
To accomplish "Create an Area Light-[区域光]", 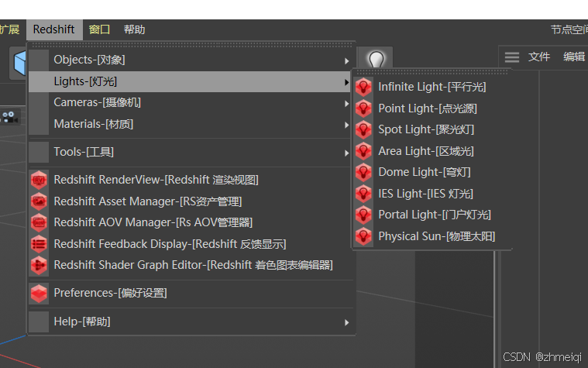I will coord(432,151).
